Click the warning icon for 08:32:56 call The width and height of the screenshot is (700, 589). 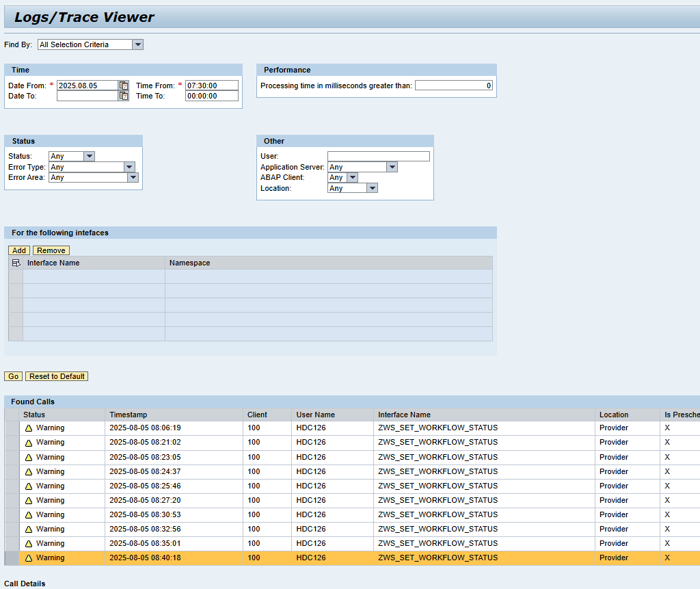click(x=29, y=529)
